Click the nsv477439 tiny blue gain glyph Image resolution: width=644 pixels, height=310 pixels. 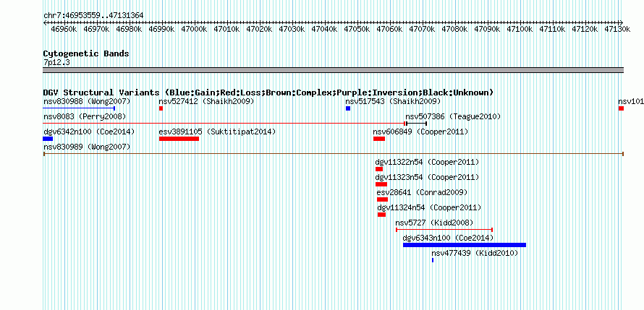433,260
